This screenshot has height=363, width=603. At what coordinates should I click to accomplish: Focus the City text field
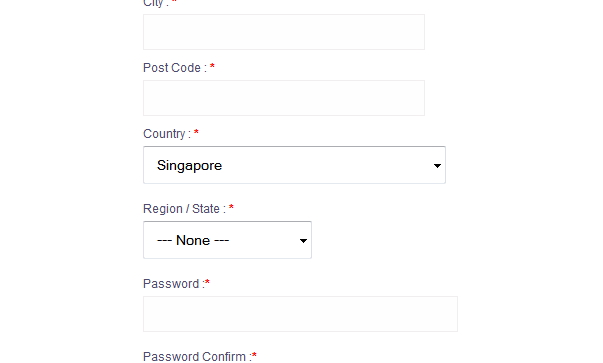284,32
